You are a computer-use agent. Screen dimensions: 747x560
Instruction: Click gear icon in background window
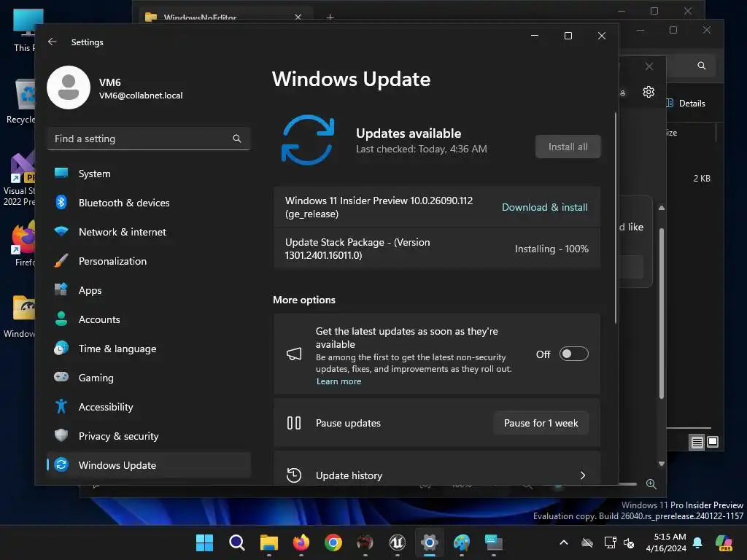[649, 92]
